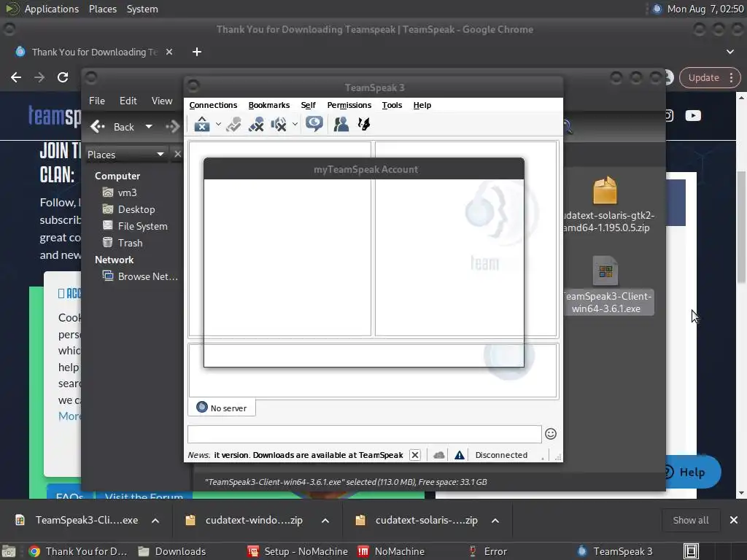The height and width of the screenshot is (560, 747).
Task: Click the YouTube icon on TeamSpeak site
Action: pyautogui.click(x=693, y=115)
